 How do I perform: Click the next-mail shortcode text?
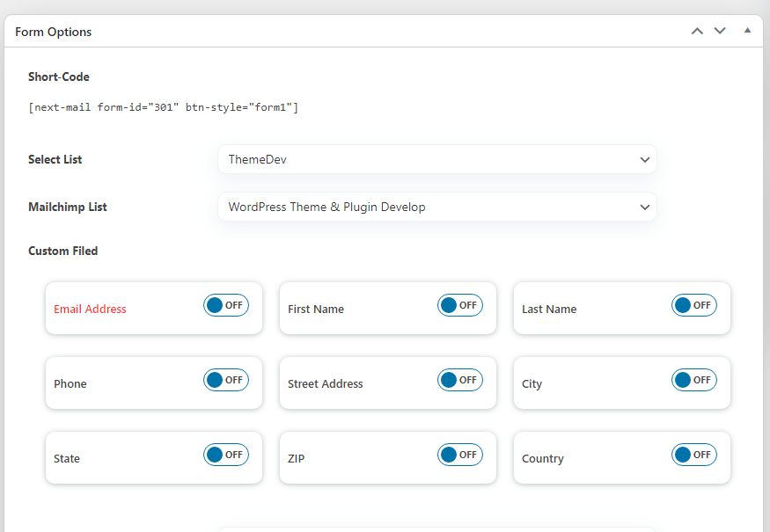[163, 107]
